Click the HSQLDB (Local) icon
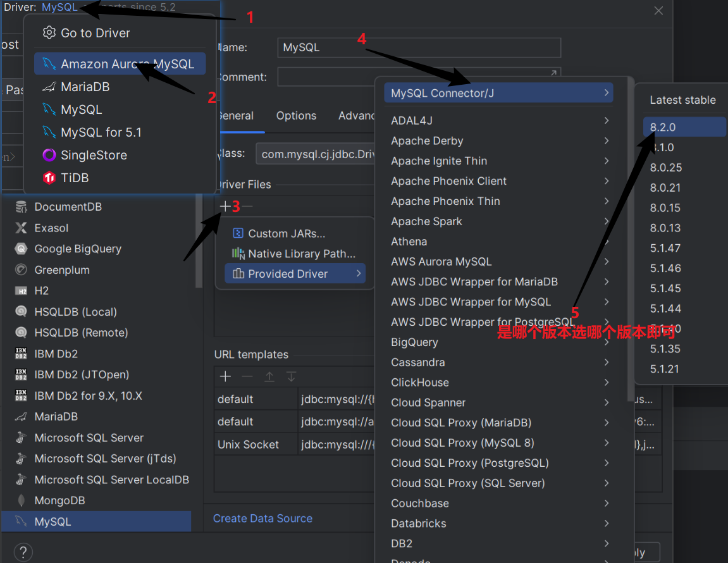The image size is (728, 563). [x=21, y=311]
